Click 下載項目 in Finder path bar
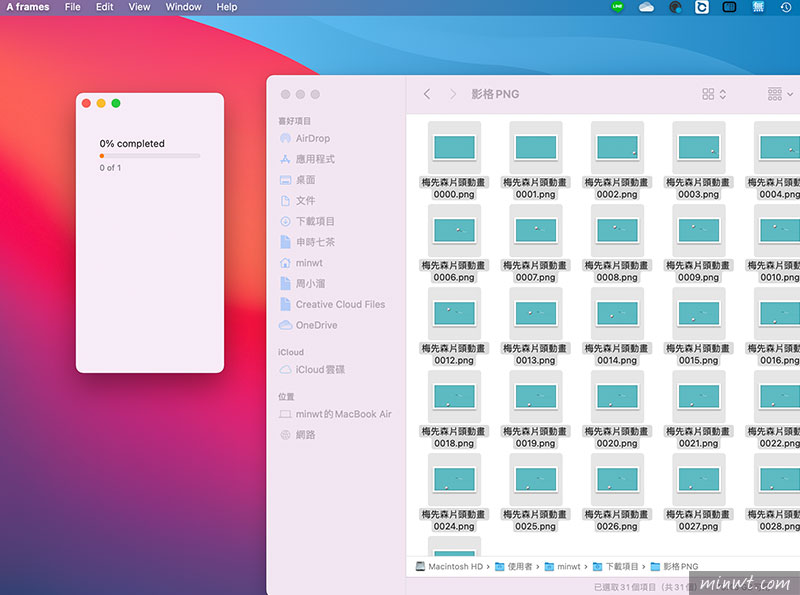The image size is (800, 595). (616, 566)
